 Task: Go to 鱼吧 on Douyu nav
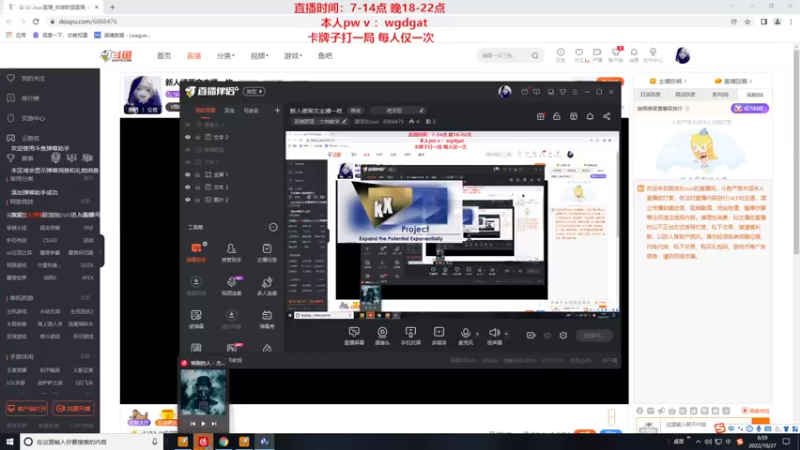pos(325,56)
